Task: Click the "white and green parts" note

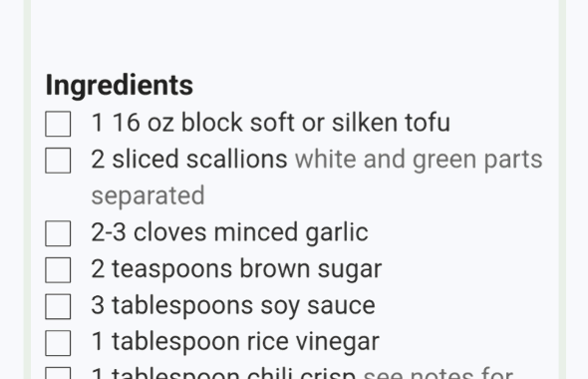Action: [x=419, y=160]
